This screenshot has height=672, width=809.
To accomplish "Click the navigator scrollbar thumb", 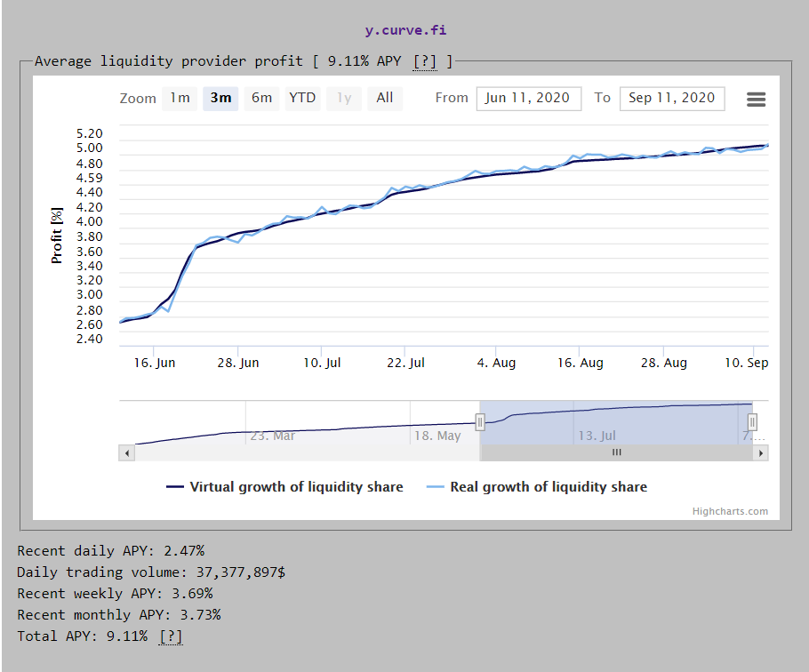I will pyautogui.click(x=616, y=452).
